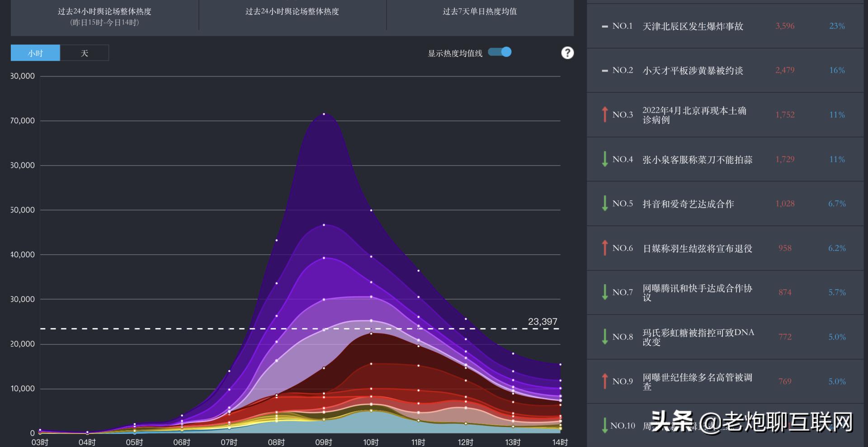Viewport: 868px width, 447px height.
Task: Open the topic 天津北辰区发生爆炸事故
Action: click(693, 26)
